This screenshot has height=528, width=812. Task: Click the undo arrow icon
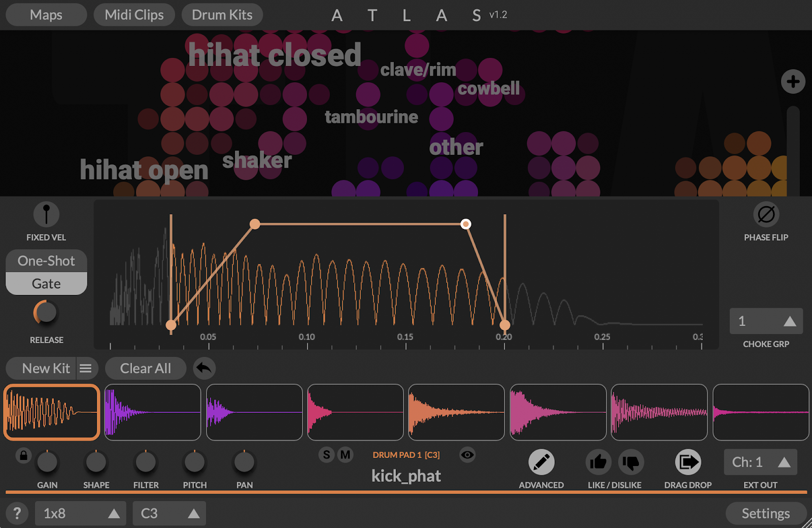click(204, 369)
